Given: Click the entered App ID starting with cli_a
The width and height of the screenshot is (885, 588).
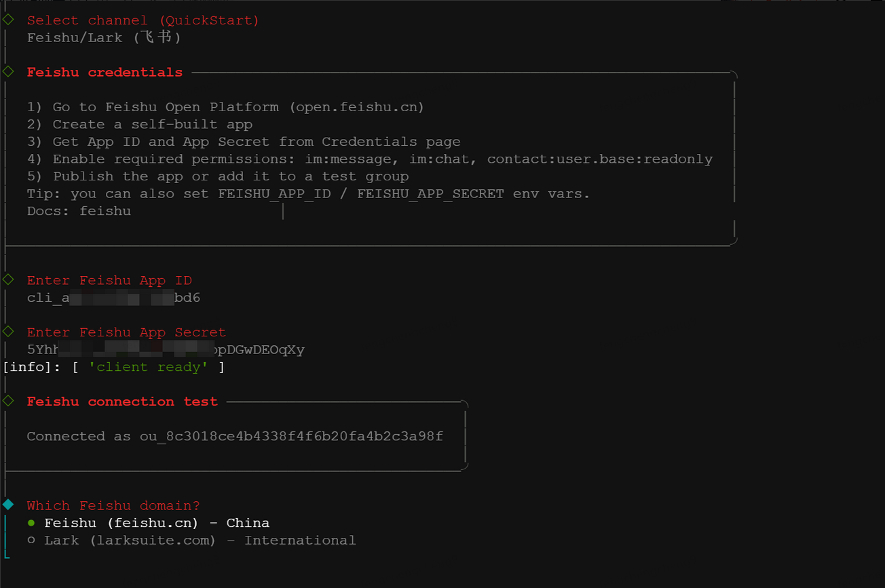Looking at the screenshot, I should (x=113, y=298).
